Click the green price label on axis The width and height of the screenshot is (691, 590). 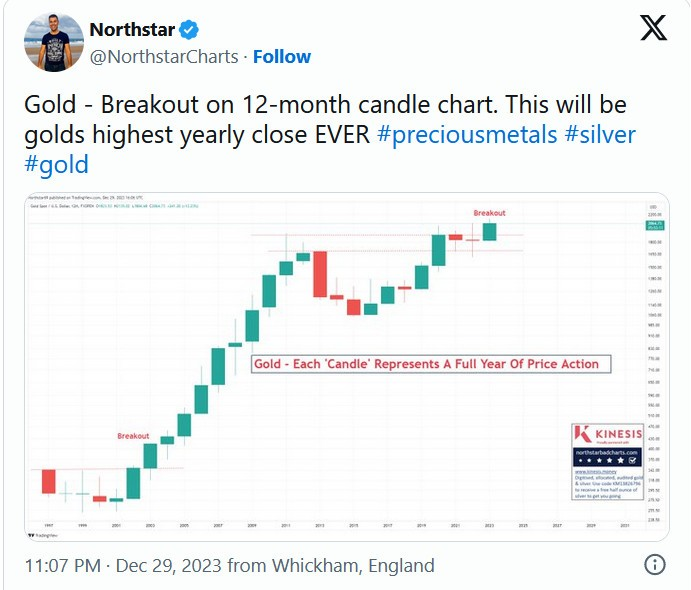pos(653,228)
